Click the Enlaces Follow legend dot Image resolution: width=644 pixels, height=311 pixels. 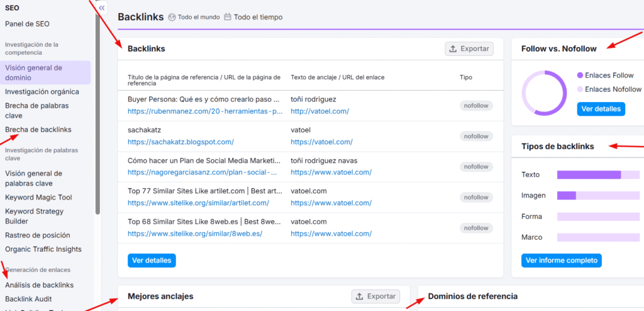pos(580,76)
